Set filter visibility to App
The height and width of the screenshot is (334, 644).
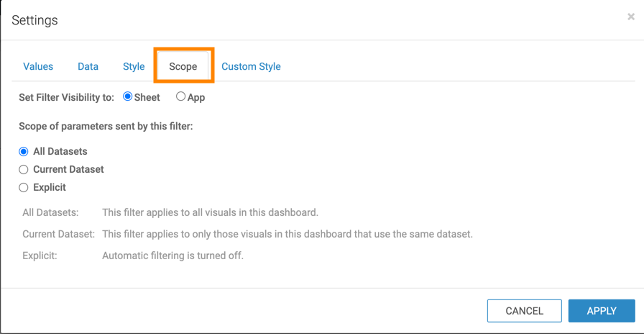tap(181, 96)
